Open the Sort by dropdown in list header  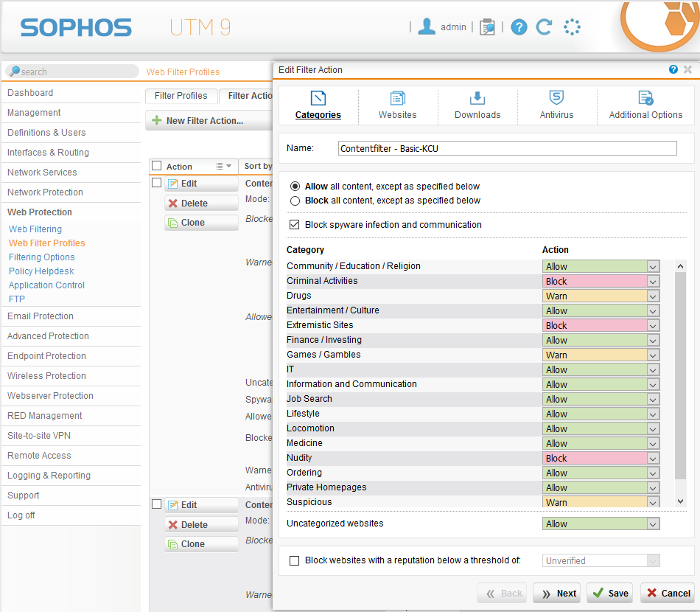coord(257,166)
